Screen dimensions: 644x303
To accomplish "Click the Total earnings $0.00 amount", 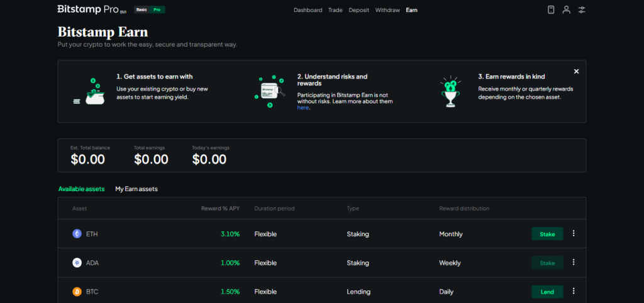I will point(151,159).
